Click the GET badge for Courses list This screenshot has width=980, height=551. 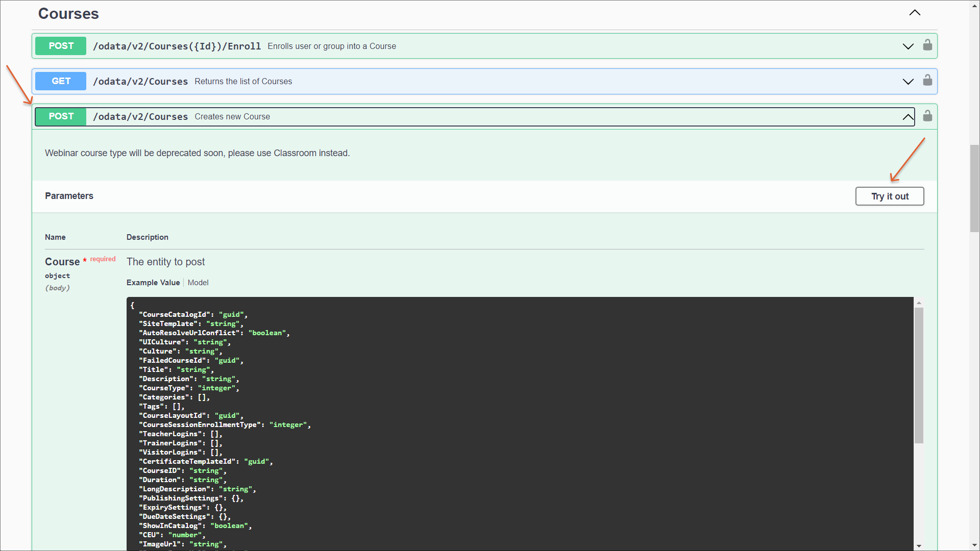pyautogui.click(x=61, y=81)
